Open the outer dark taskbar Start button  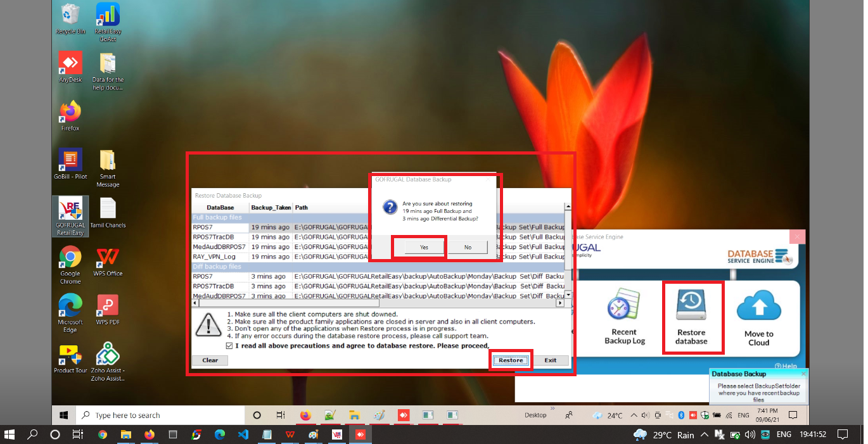point(10,434)
